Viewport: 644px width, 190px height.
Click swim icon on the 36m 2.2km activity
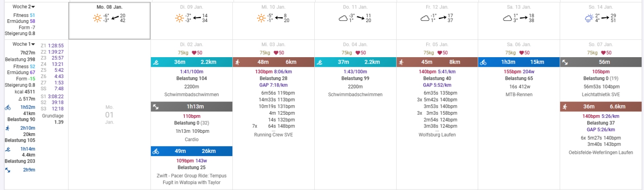[x=156, y=62]
